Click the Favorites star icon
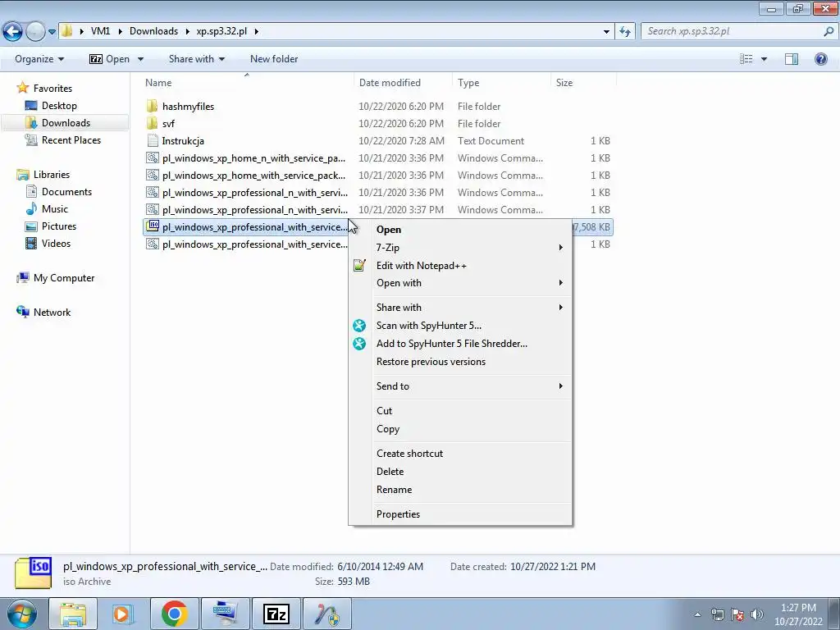840x630 pixels. pos(22,88)
